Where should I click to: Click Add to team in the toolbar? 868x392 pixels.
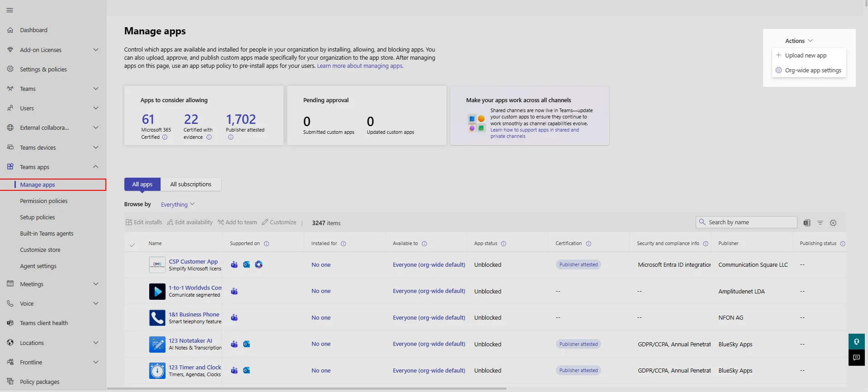[237, 222]
